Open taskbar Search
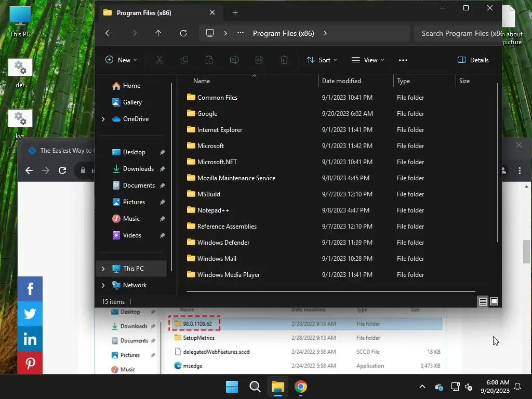 point(255,387)
